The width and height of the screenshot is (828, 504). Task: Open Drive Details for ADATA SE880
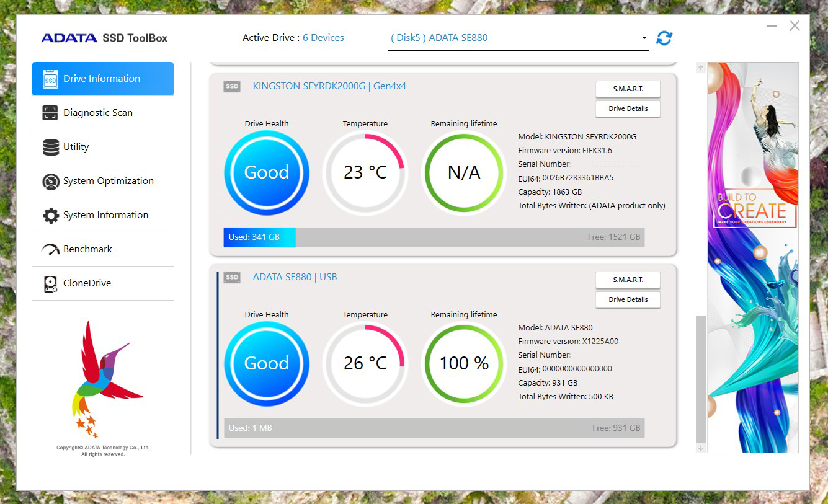(x=628, y=299)
